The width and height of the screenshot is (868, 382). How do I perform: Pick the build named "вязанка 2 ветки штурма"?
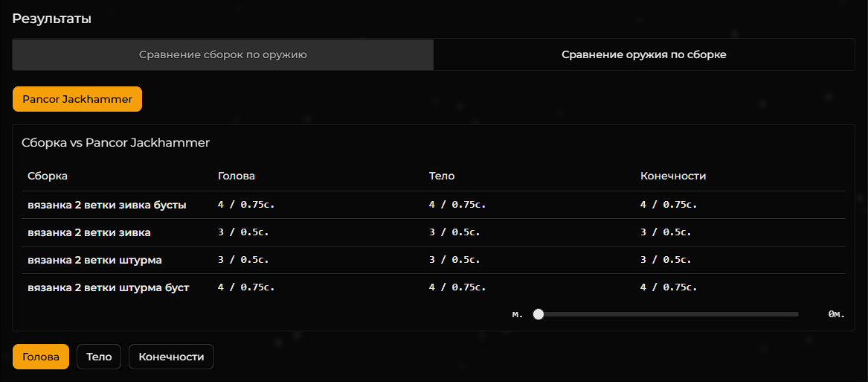(x=94, y=260)
